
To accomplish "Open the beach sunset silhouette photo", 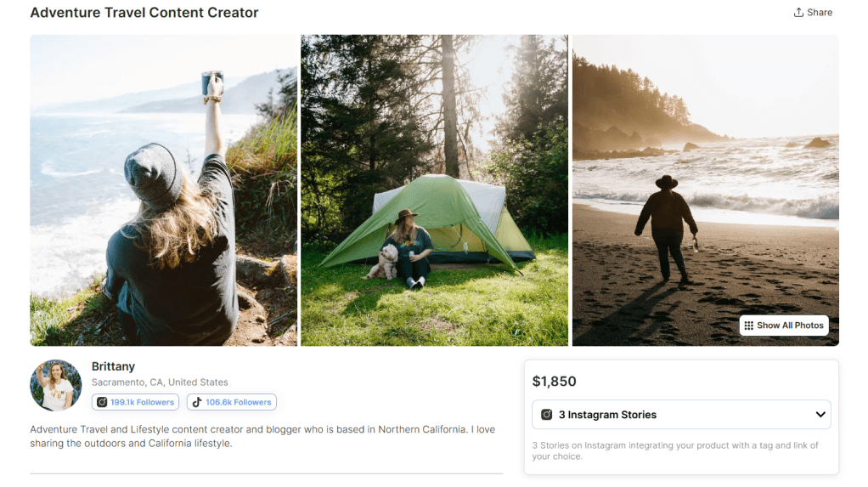I will 705,190.
